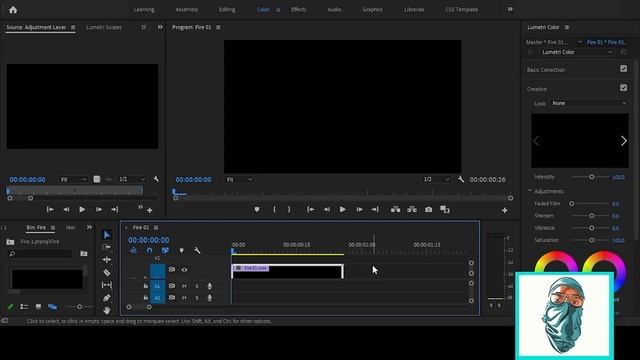Add marker in the timeline panel
The image size is (640, 360).
click(182, 251)
